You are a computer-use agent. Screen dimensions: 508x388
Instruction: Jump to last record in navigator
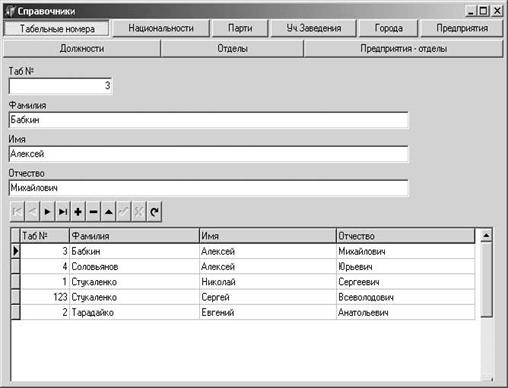pos(63,212)
